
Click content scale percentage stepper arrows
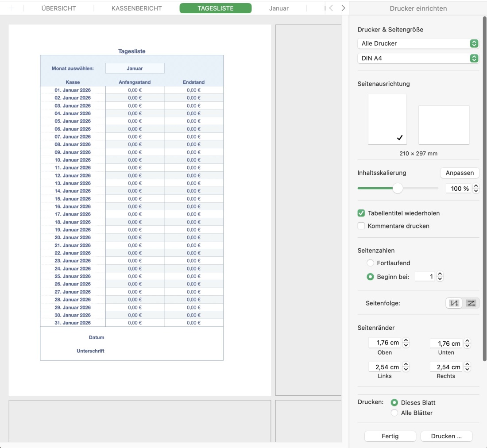point(476,189)
